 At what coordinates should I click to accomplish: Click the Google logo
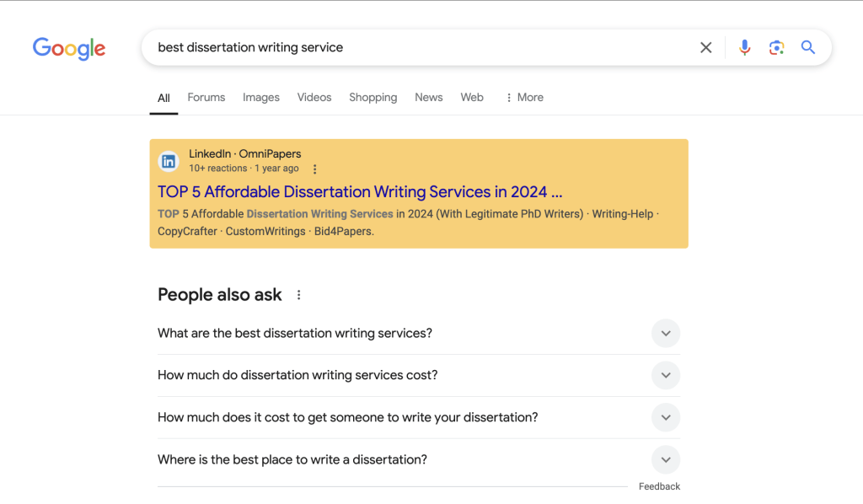click(x=69, y=48)
